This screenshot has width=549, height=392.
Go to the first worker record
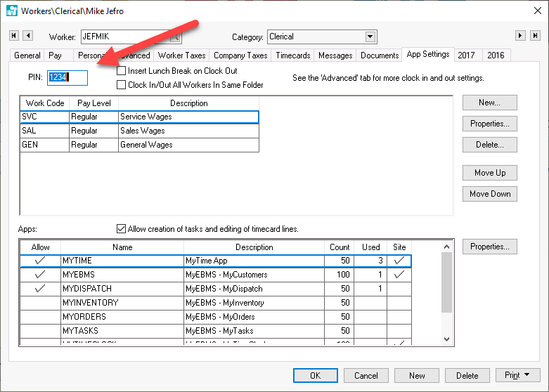[x=14, y=36]
